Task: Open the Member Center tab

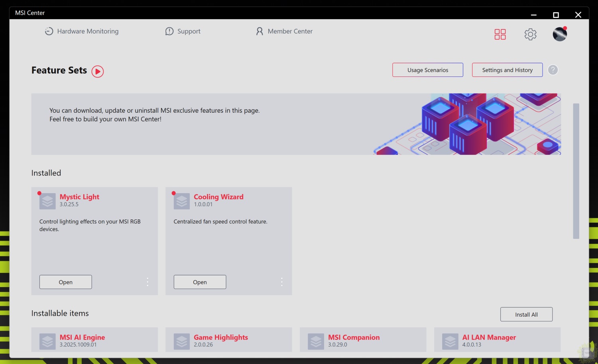Action: coord(284,31)
